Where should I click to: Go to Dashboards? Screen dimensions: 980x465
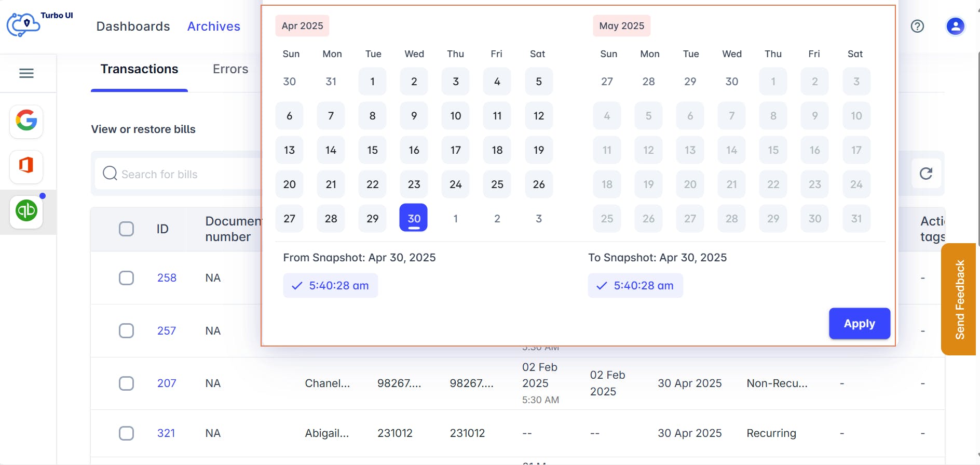click(x=133, y=26)
